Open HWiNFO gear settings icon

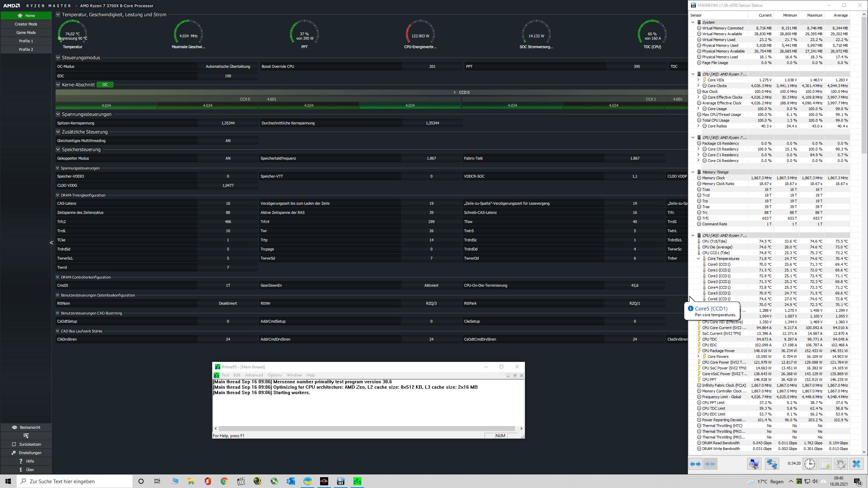point(841,464)
